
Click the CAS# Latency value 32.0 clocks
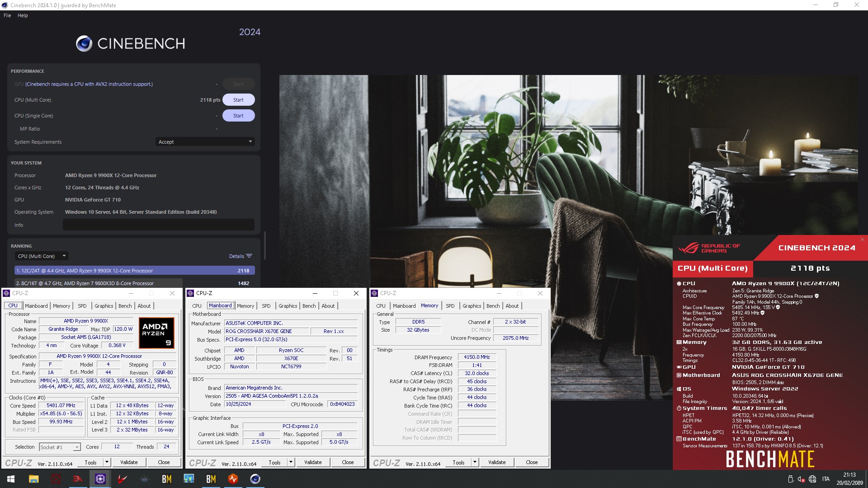click(x=477, y=373)
